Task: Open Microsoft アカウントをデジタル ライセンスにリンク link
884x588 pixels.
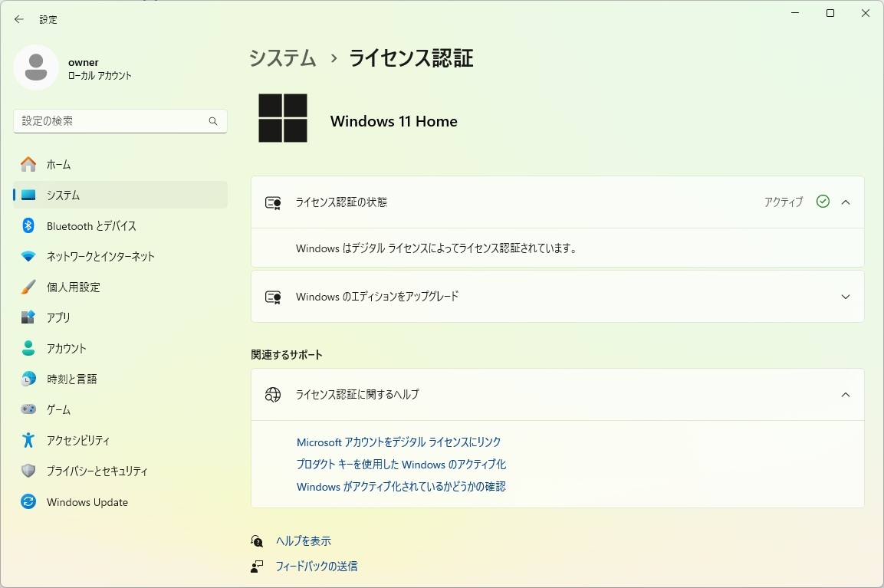Action: (399, 442)
